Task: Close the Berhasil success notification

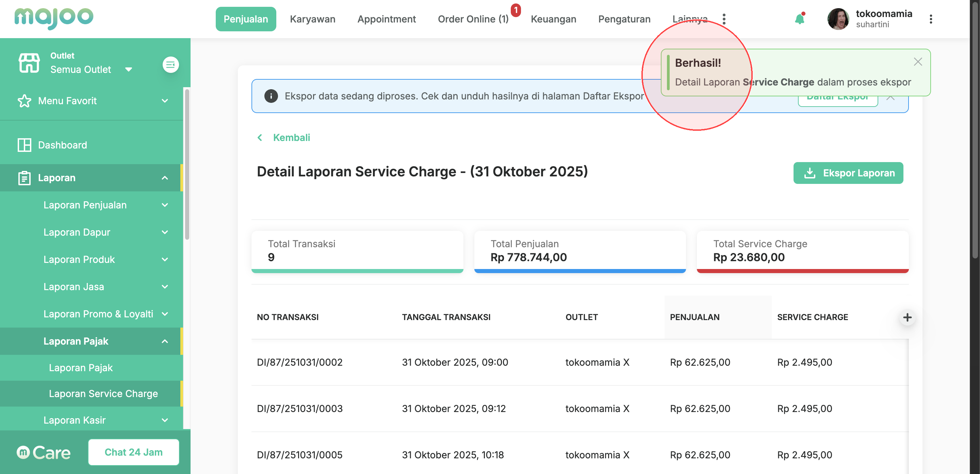Action: click(x=918, y=62)
